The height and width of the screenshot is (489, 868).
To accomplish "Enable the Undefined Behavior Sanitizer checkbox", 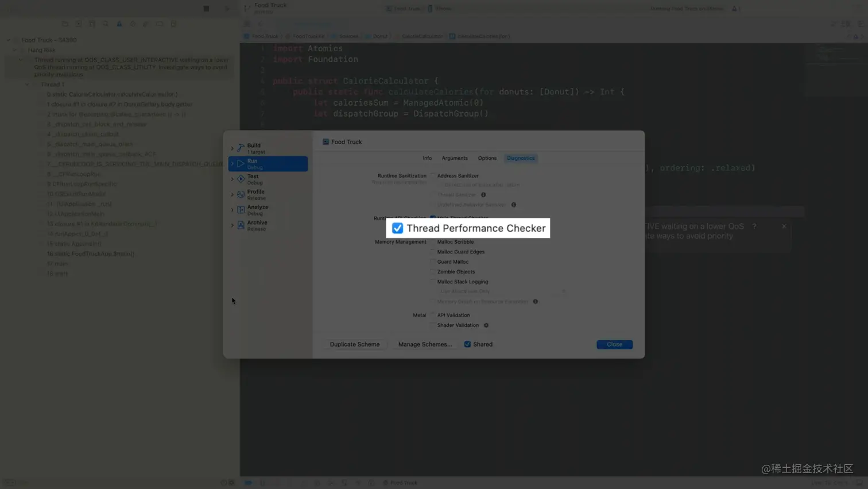I will pos(433,205).
